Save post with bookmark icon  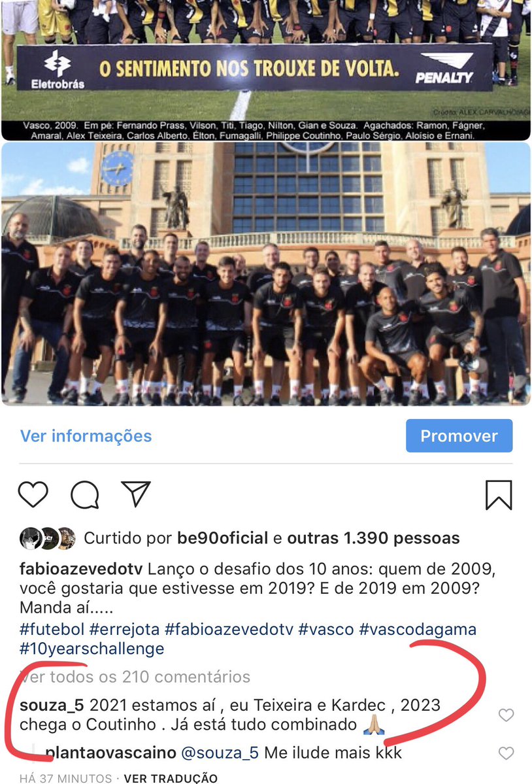click(499, 495)
